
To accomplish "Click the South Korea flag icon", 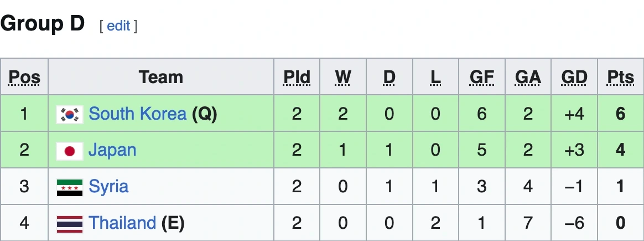I will (70, 114).
